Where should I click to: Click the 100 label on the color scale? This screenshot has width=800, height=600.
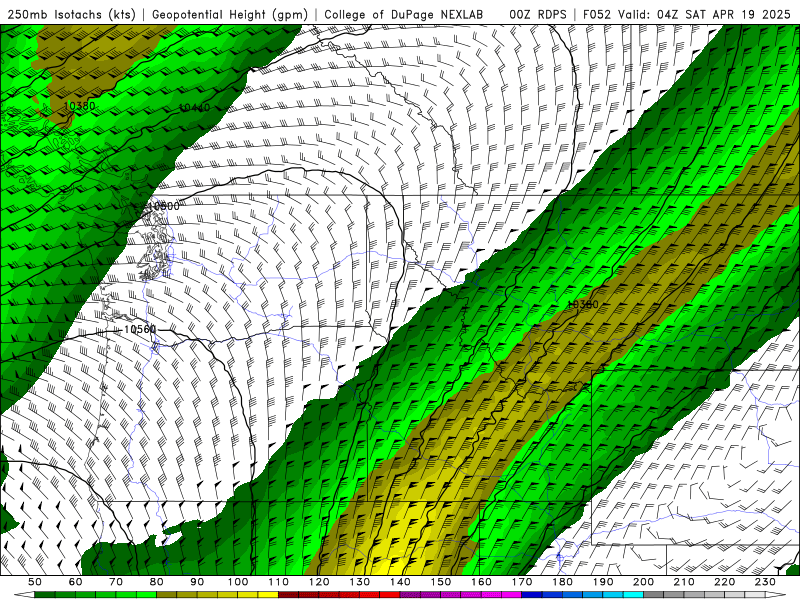pyautogui.click(x=238, y=582)
